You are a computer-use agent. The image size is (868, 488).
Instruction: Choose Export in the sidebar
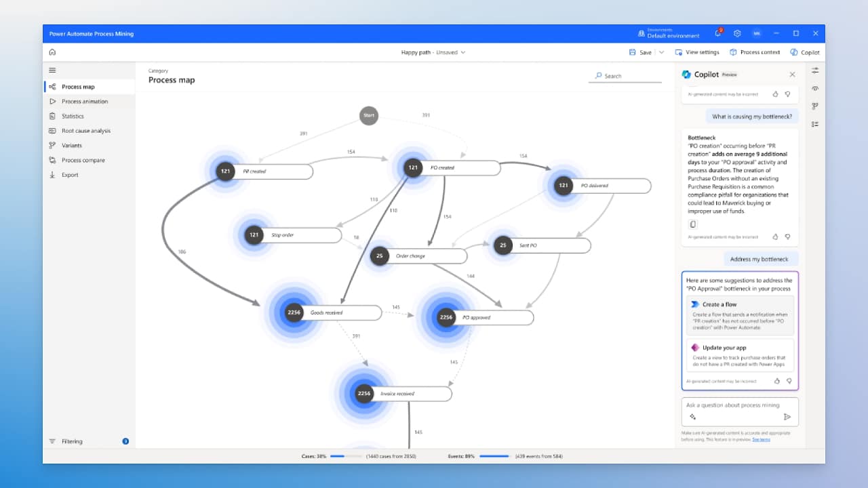(90, 175)
